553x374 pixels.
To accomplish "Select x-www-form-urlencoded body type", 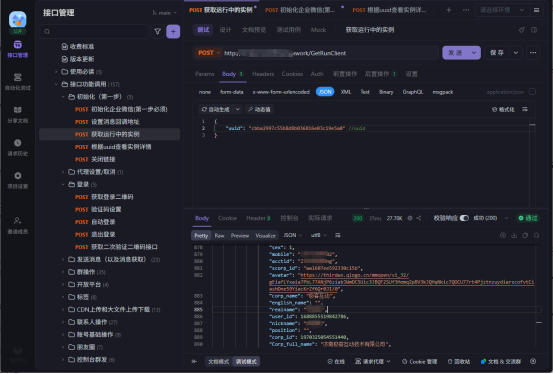I will click(281, 92).
